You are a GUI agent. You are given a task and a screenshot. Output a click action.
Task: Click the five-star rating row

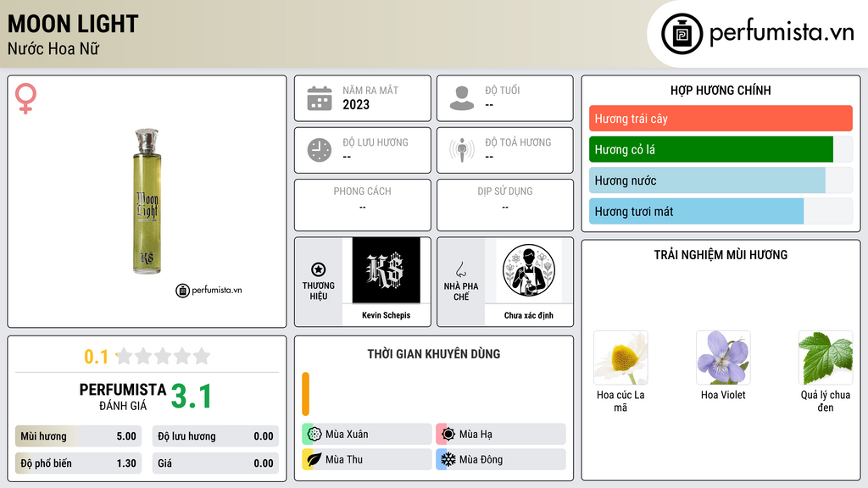pos(163,357)
